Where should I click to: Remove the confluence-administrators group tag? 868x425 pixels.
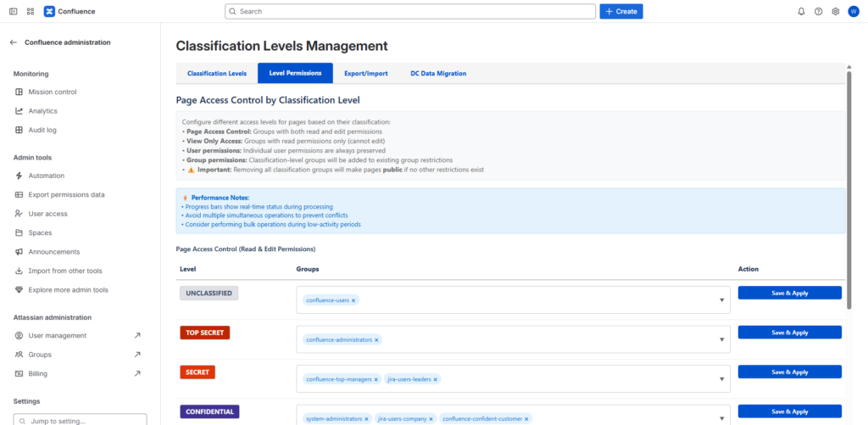click(376, 339)
